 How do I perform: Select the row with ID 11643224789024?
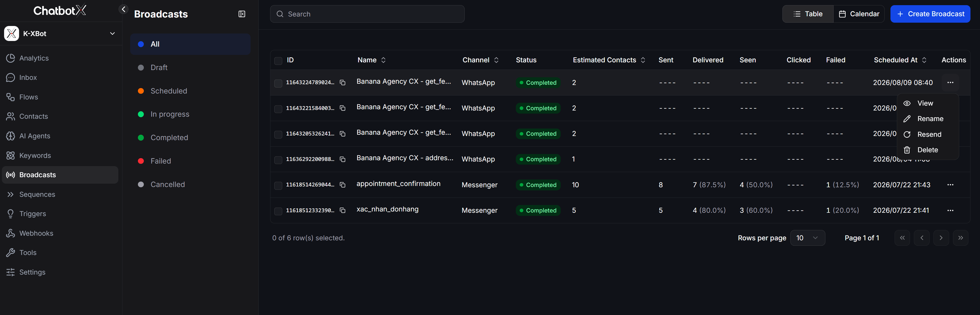(x=278, y=83)
